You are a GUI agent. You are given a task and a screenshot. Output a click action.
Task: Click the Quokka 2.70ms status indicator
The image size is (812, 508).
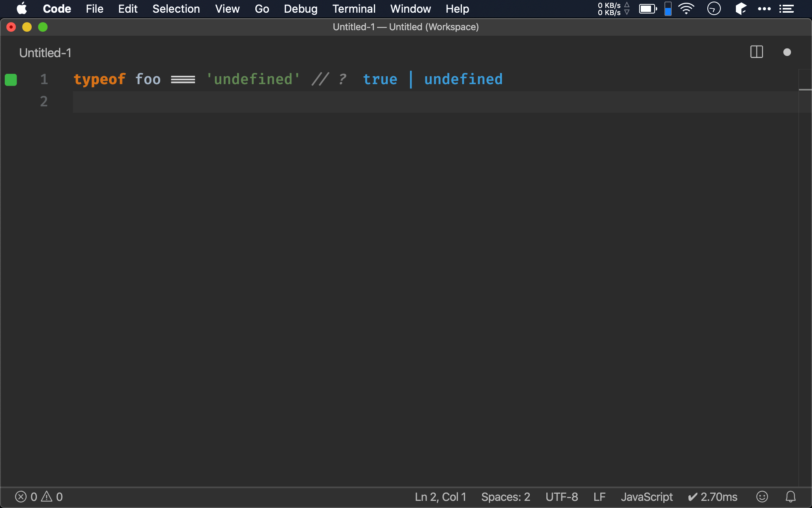[x=712, y=497]
